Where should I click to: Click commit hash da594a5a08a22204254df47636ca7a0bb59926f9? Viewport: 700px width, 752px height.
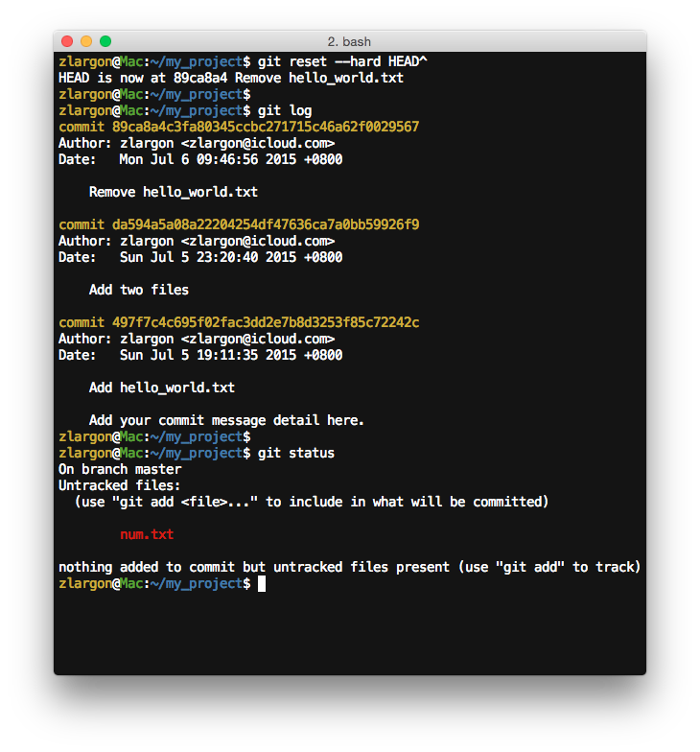tap(266, 224)
